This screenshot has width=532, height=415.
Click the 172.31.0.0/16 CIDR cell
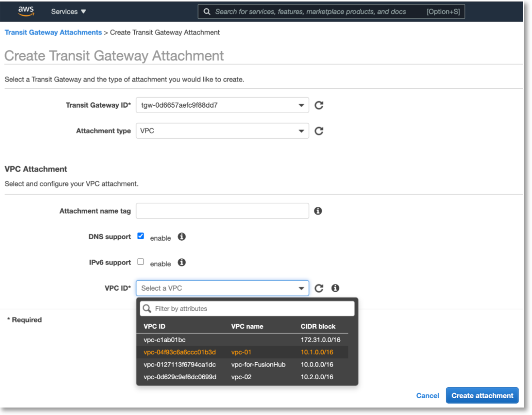[320, 340]
